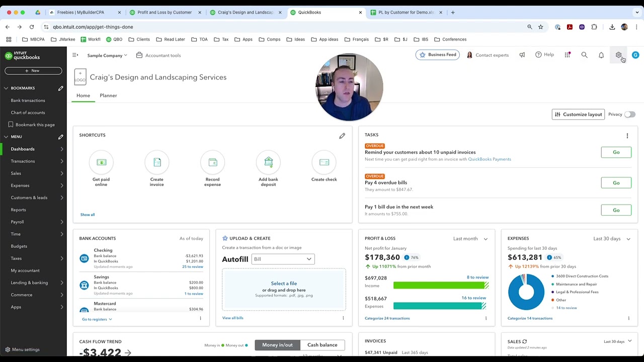The height and width of the screenshot is (362, 644).
Task: Collapse the sidebar with hamburger icon
Action: (75, 55)
